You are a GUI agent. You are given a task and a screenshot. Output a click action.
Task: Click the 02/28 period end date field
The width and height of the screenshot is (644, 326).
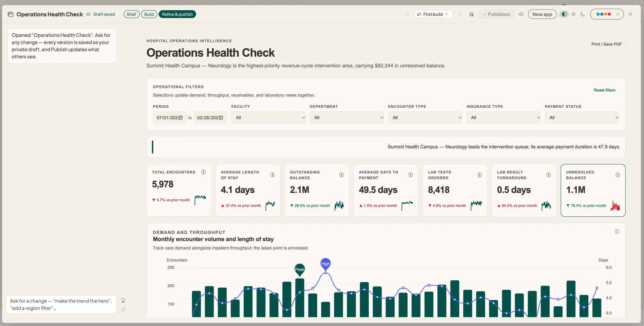(210, 118)
